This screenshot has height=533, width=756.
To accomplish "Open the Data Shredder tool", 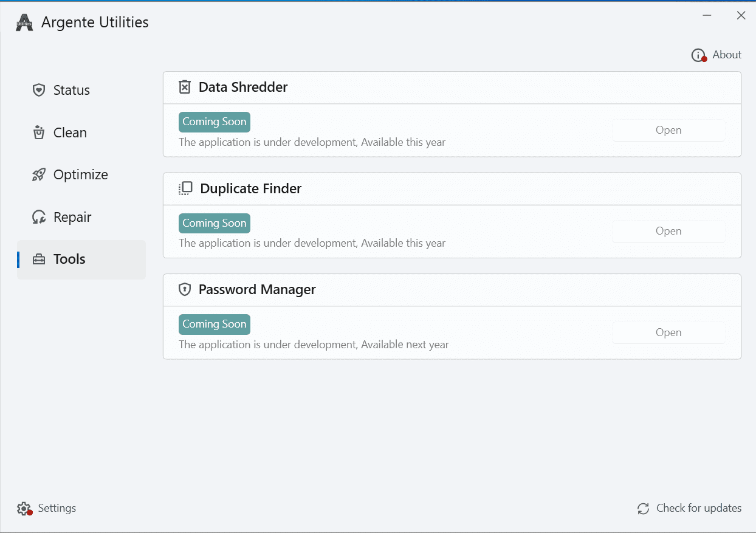I will click(x=668, y=130).
